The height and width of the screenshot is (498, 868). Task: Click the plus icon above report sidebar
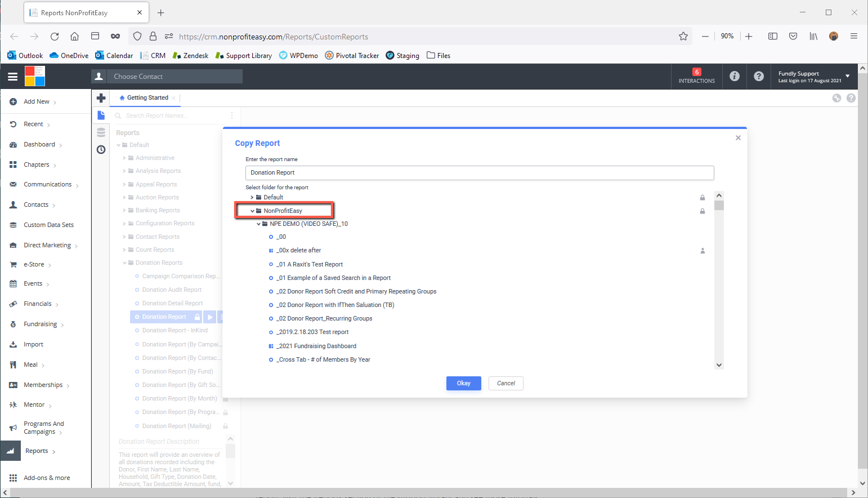tap(101, 98)
